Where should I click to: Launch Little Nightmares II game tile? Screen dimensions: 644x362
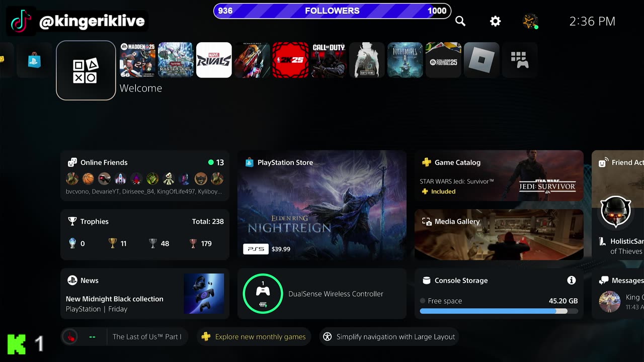tap(405, 60)
